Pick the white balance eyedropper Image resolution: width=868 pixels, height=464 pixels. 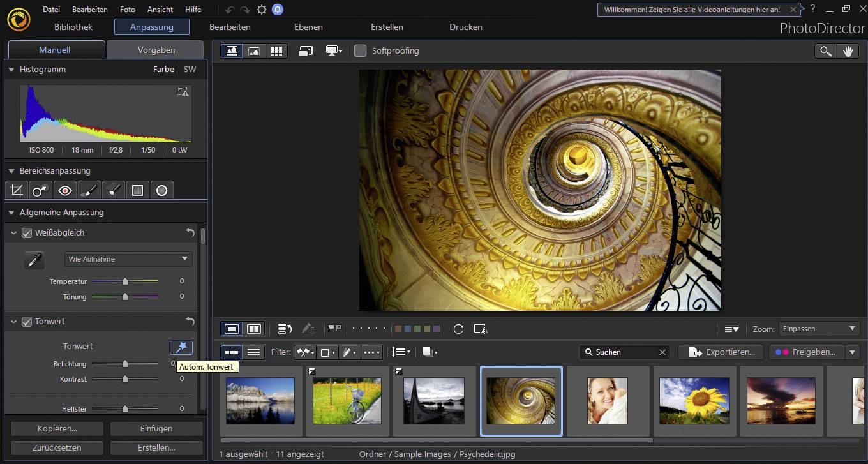(x=34, y=260)
